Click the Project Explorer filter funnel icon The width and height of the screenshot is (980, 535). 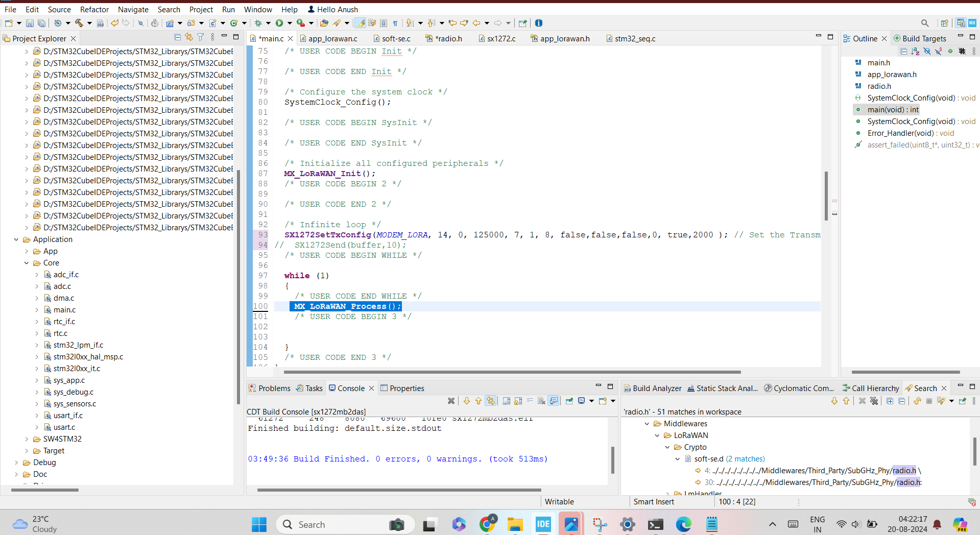[x=201, y=37]
